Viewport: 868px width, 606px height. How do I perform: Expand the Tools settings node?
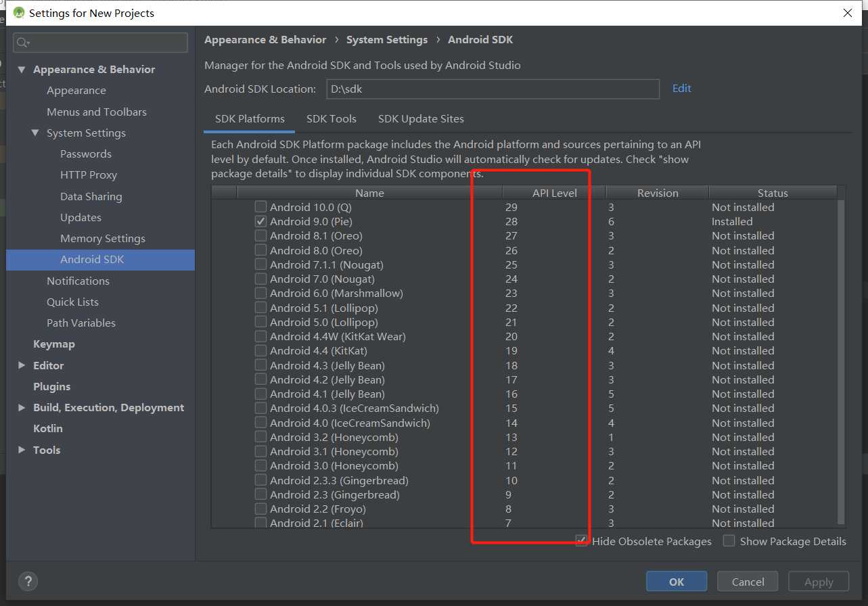22,450
